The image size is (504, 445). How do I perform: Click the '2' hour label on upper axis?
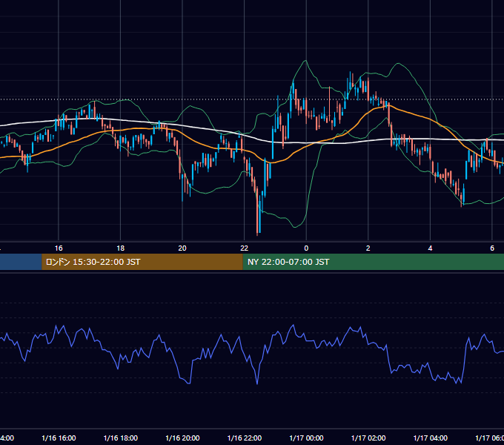click(368, 248)
